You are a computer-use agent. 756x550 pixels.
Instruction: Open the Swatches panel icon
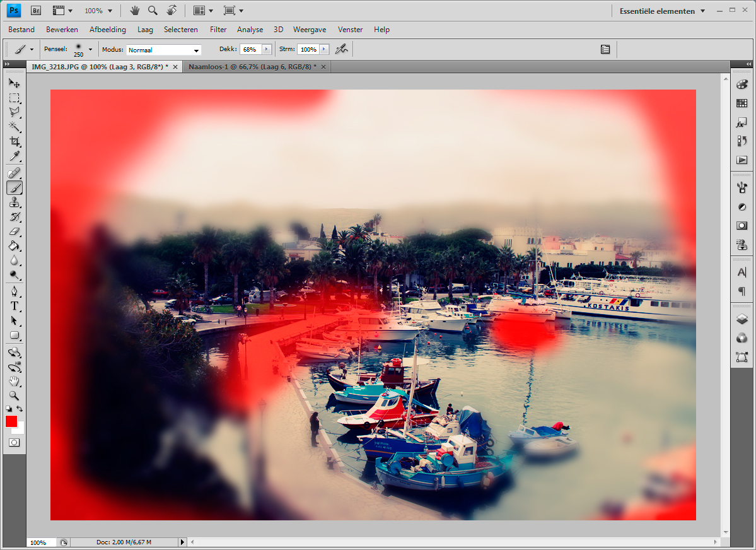click(x=742, y=103)
